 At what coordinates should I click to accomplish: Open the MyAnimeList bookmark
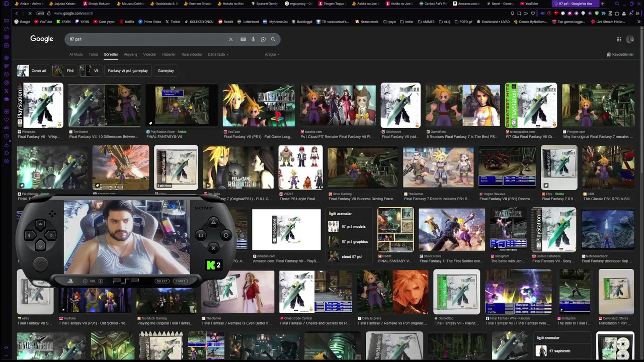[x=276, y=22]
